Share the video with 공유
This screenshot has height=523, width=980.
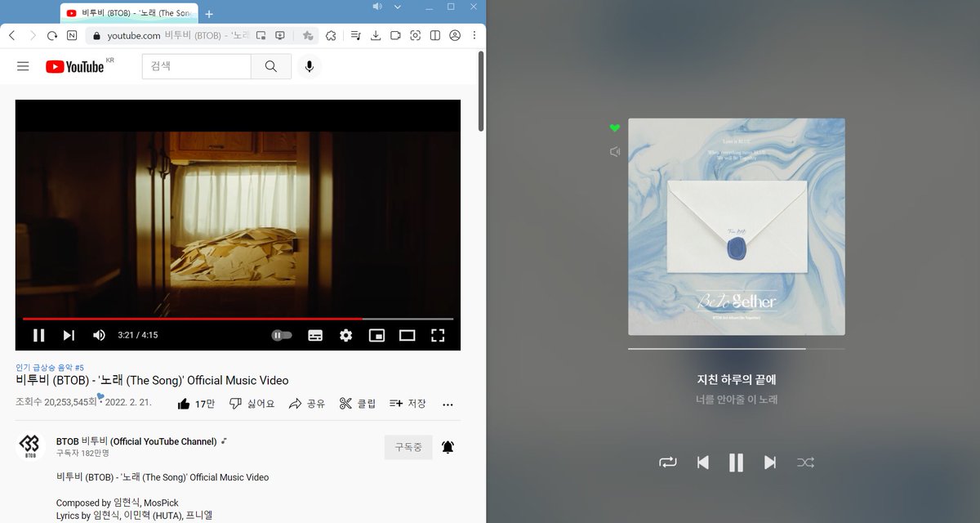(x=307, y=404)
